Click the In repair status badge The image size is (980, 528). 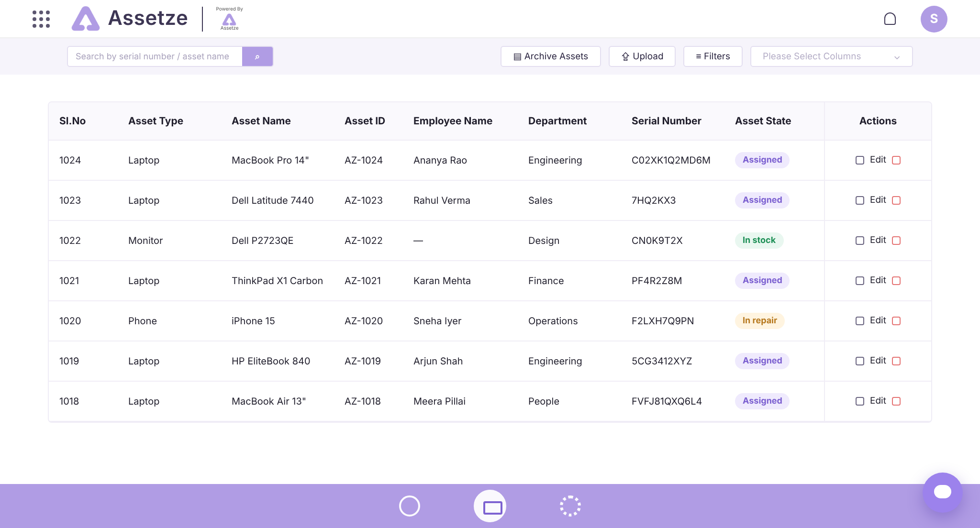(x=760, y=320)
